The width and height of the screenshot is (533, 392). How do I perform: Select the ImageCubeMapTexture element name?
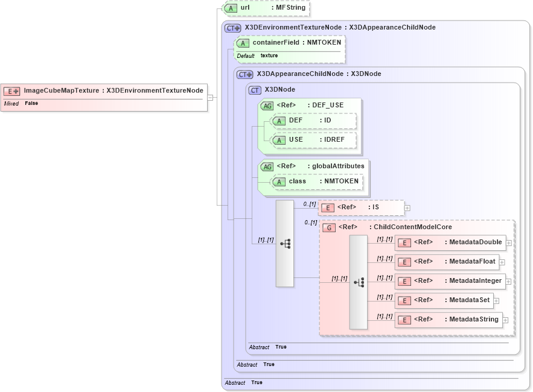[x=62, y=90]
